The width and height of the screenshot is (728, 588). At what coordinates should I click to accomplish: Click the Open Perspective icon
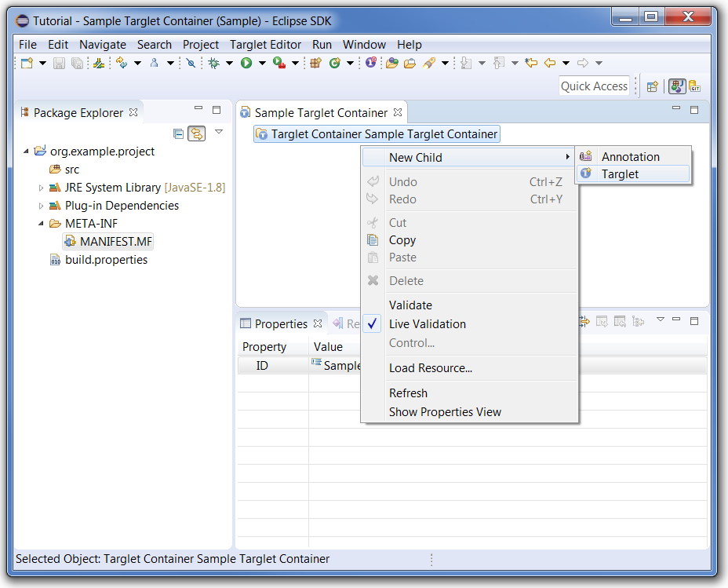(x=653, y=86)
